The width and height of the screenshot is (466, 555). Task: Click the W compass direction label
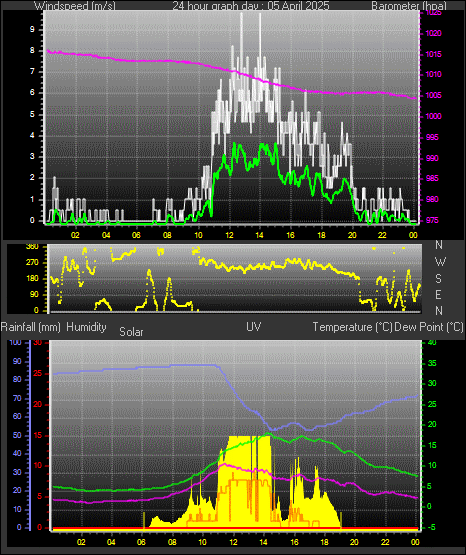(440, 262)
